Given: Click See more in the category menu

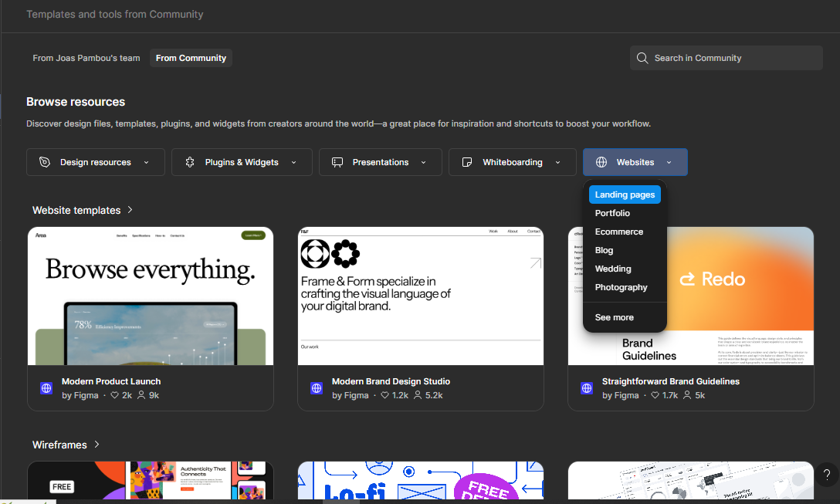Looking at the screenshot, I should point(614,317).
